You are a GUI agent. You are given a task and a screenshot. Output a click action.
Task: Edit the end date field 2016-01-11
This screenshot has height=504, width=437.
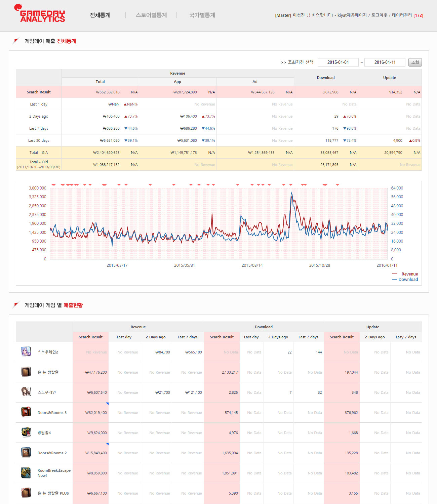pos(385,62)
